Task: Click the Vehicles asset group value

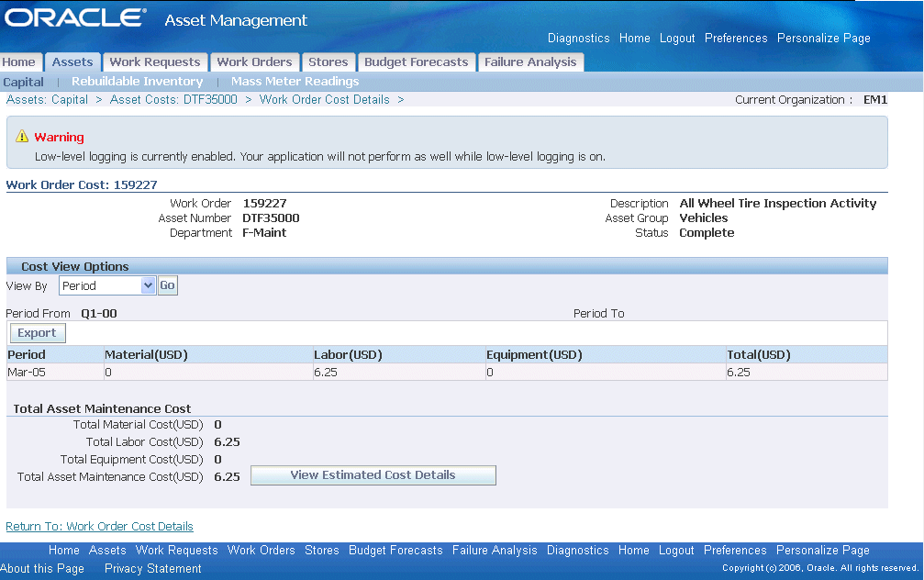Action: click(x=704, y=218)
